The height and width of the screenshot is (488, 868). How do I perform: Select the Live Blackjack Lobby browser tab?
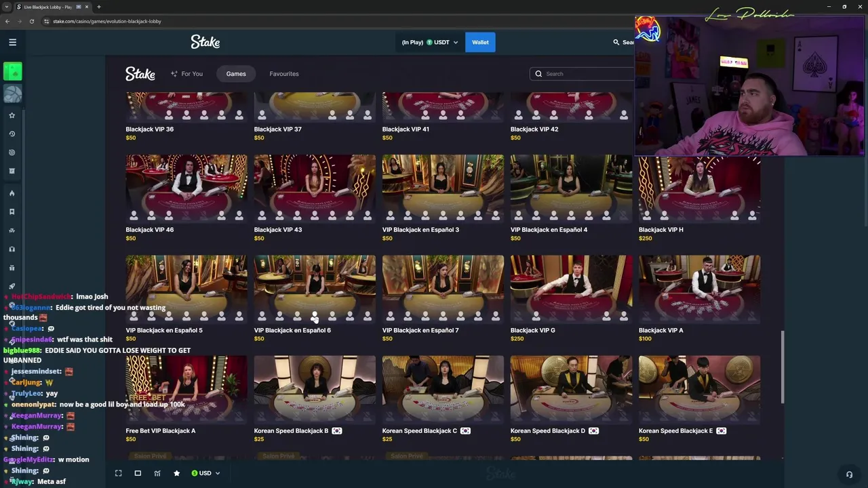(53, 7)
